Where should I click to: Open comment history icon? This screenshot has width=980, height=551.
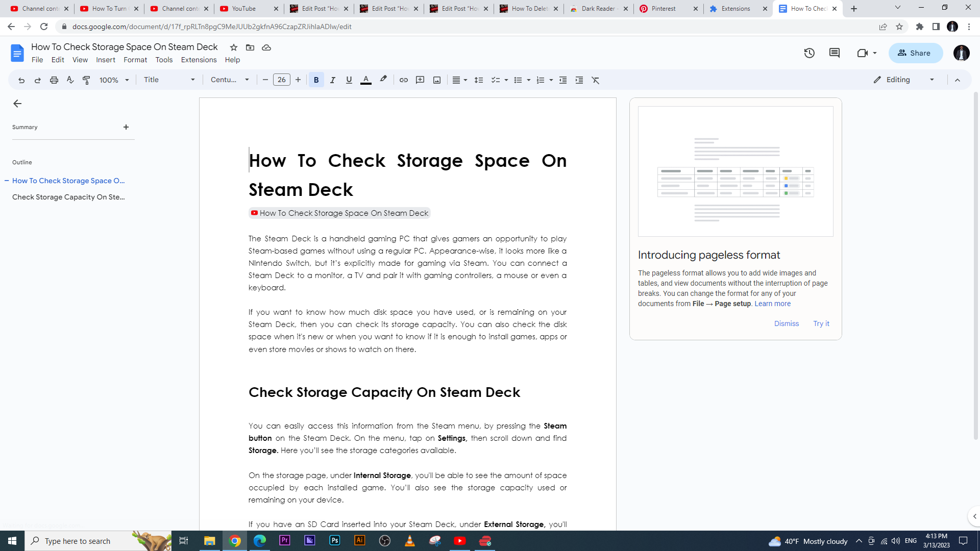[x=835, y=53]
